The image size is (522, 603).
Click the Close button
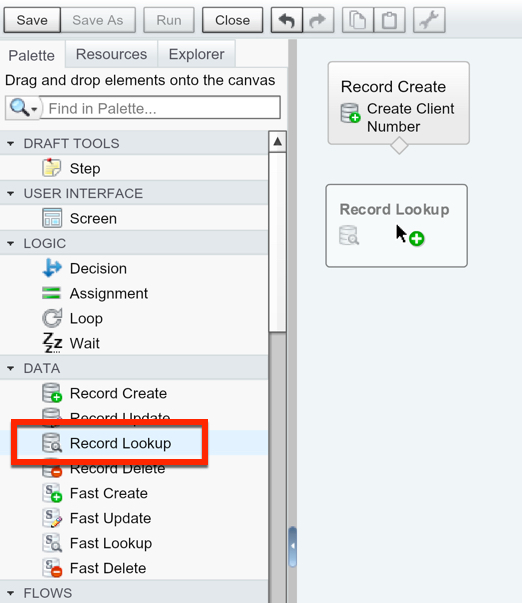click(232, 20)
